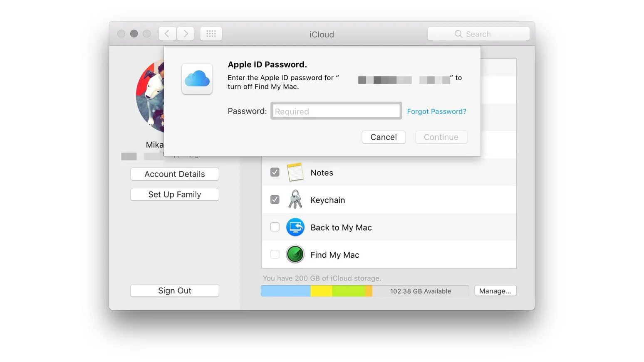Viewport: 644px width, 362px height.
Task: Click the 'Find My Mac' label
Action: pyautogui.click(x=334, y=255)
